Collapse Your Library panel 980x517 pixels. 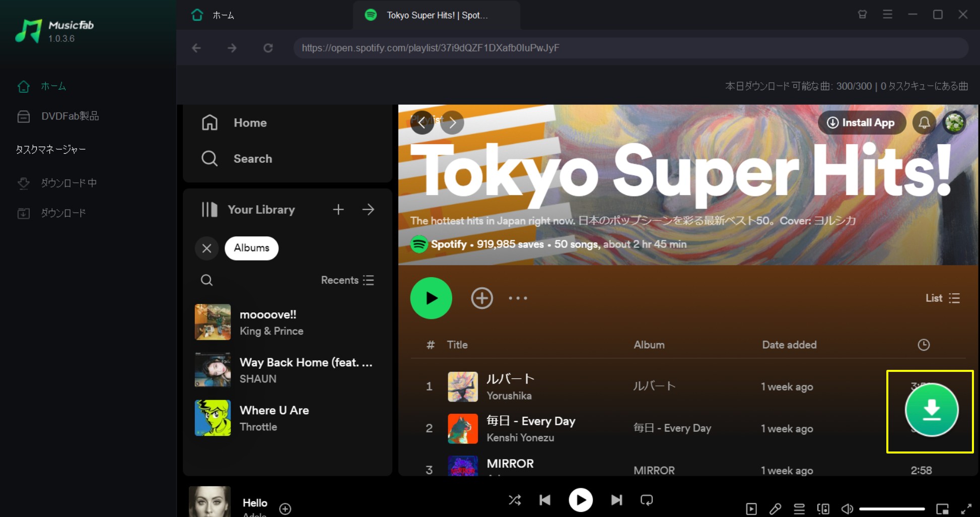click(x=248, y=210)
